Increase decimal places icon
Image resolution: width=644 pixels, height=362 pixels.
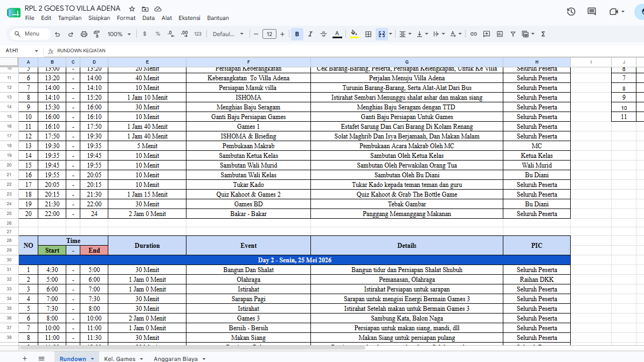(x=184, y=34)
